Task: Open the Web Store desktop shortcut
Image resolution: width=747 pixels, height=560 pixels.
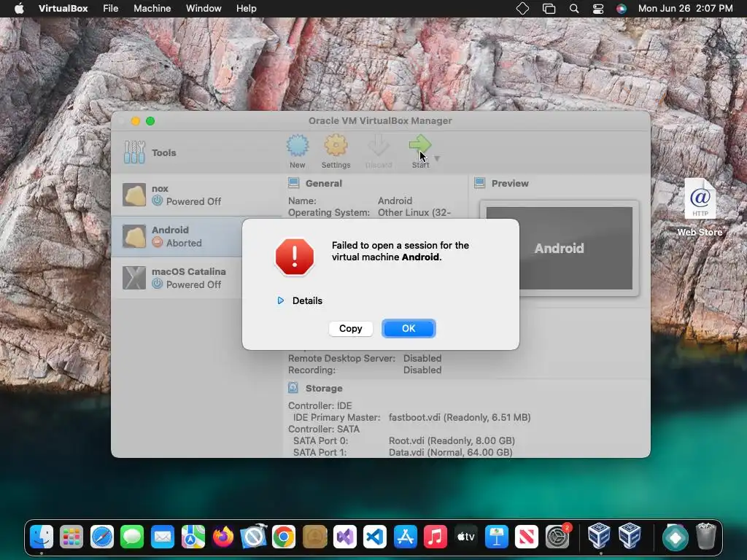Action: [700, 208]
